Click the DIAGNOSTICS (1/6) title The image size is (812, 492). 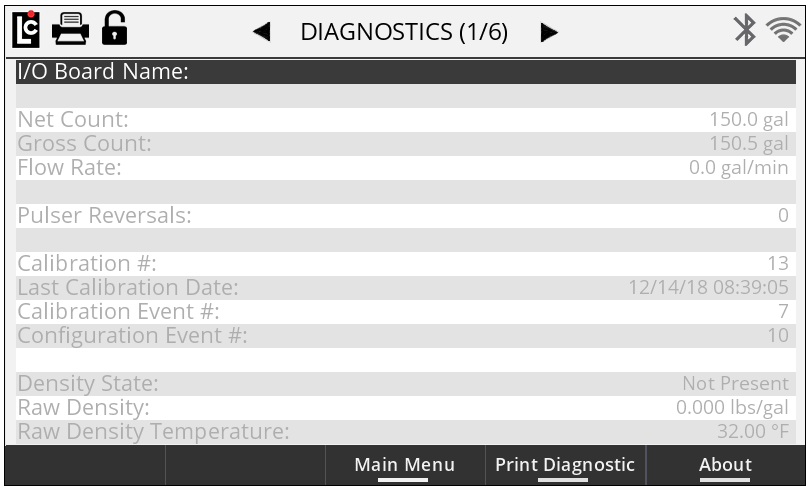click(x=404, y=32)
